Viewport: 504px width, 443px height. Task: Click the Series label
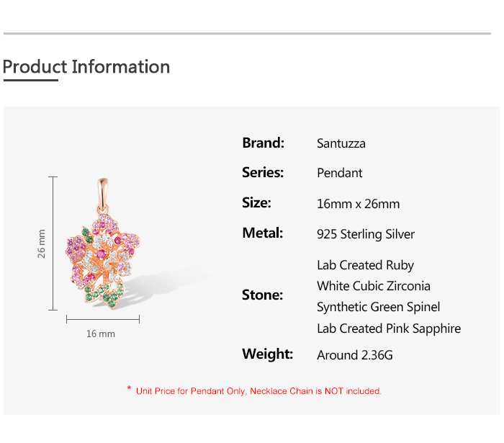264,173
